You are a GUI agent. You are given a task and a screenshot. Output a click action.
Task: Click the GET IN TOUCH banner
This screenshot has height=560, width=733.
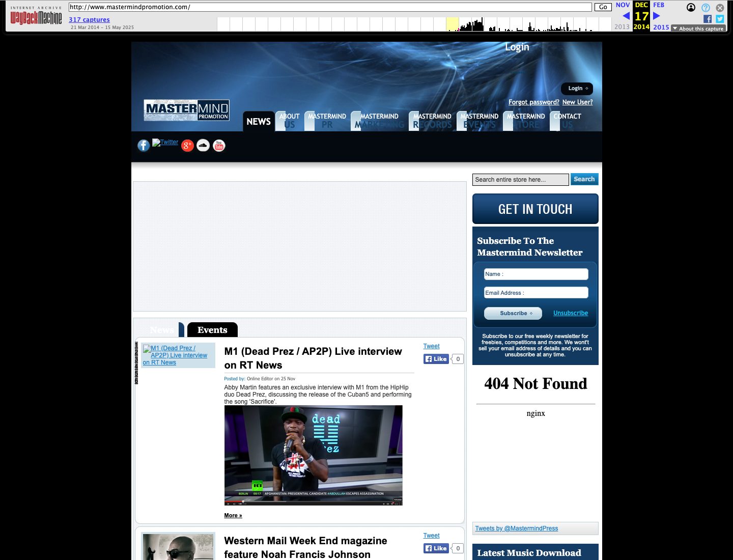[535, 209]
